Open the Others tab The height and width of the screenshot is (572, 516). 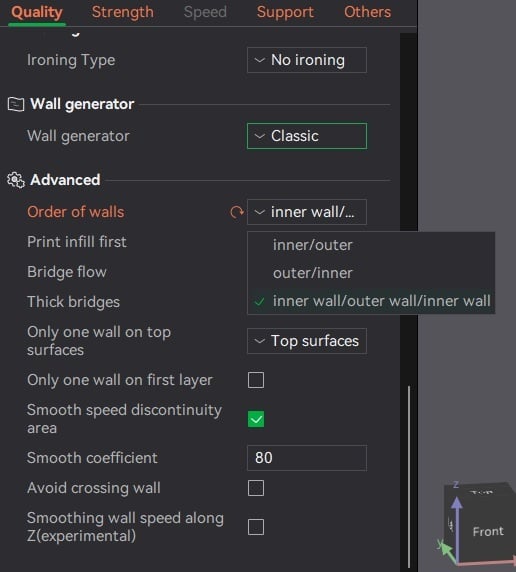367,12
